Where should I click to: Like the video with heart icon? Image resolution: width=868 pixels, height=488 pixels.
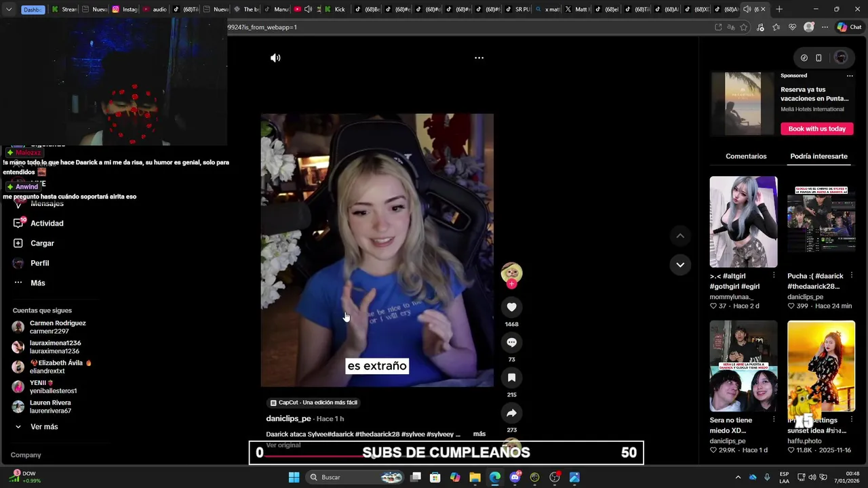[511, 307]
